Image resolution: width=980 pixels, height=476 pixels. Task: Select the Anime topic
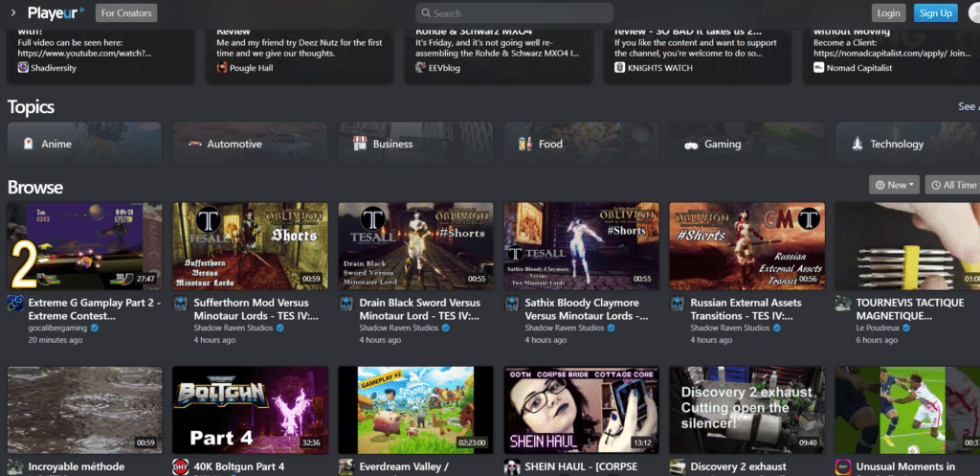pos(84,144)
